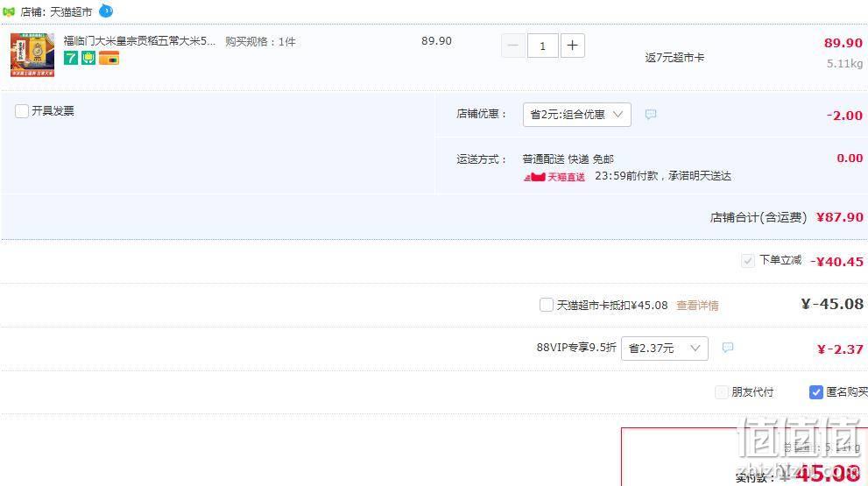The image size is (868, 486).
Task: Click the 普通配送 快递 免邮 shipping text
Action: (x=568, y=159)
